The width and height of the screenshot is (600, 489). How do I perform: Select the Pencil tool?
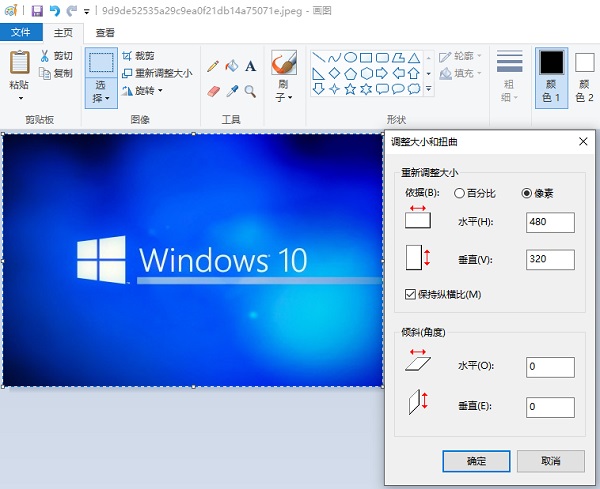(x=213, y=67)
